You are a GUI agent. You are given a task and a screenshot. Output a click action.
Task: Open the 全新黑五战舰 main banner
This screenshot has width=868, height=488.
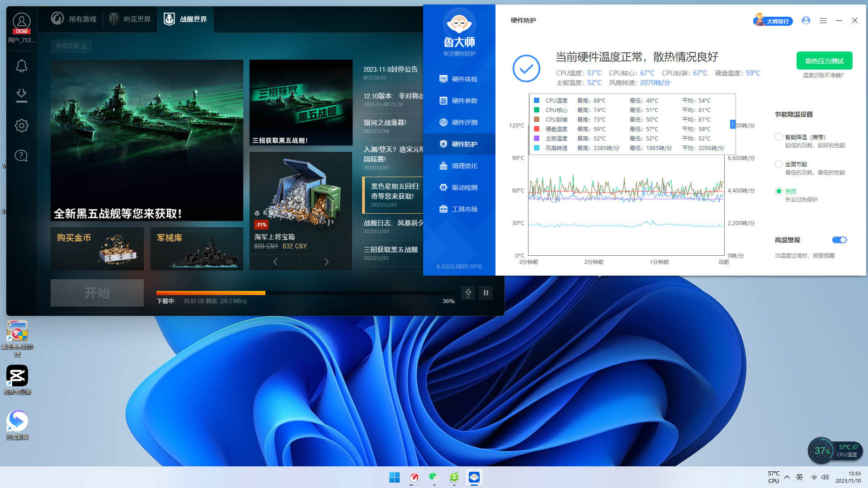(147, 141)
